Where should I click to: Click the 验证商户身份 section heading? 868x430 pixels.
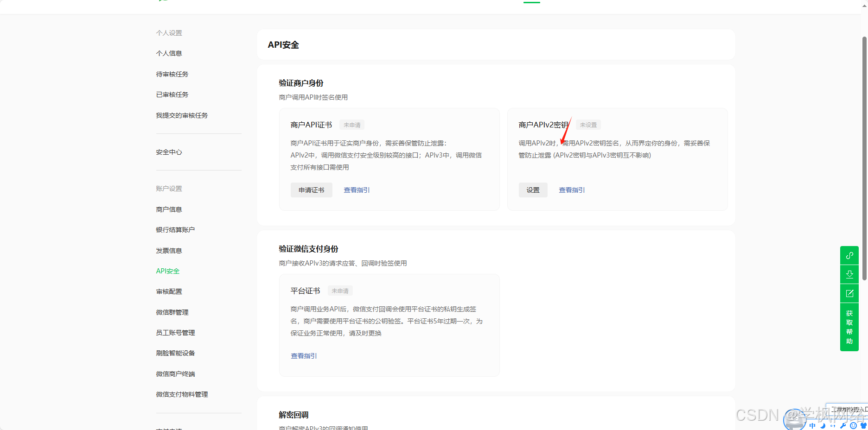click(x=301, y=83)
